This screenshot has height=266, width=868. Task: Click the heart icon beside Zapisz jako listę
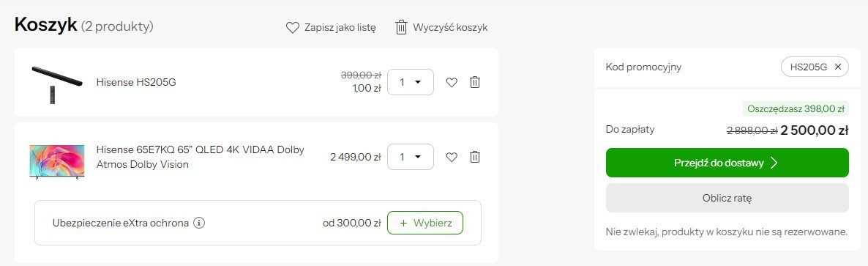292,28
